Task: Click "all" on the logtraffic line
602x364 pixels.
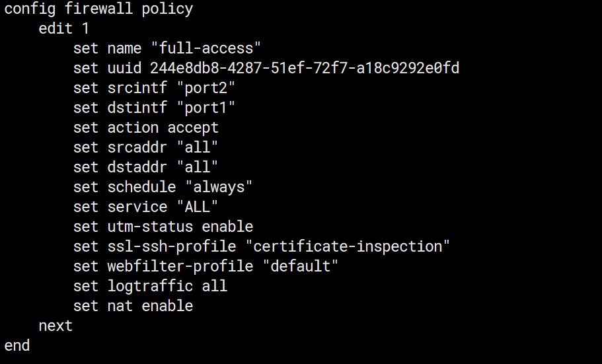Action: 215,286
